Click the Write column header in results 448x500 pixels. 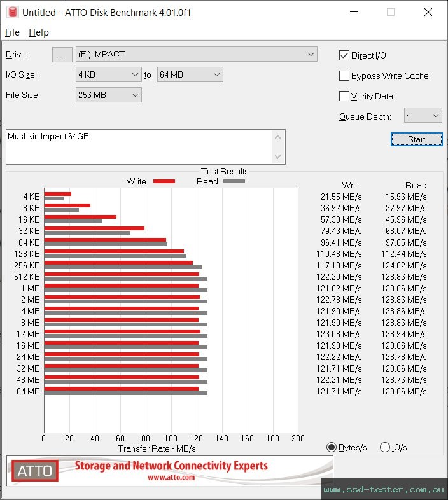click(x=352, y=185)
